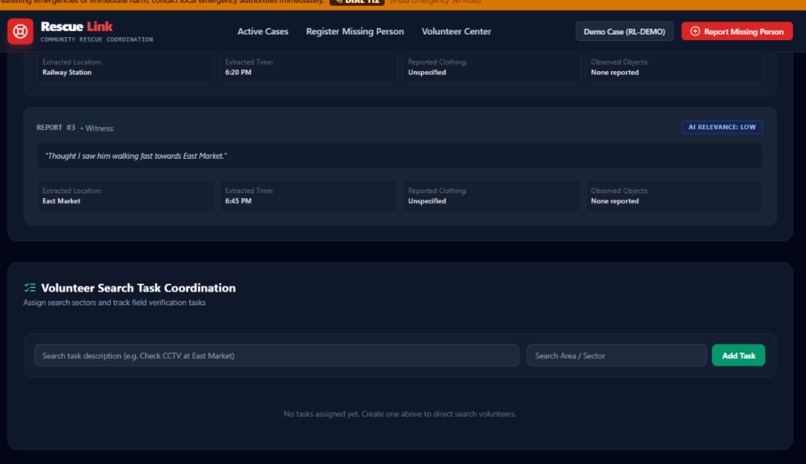Click 'Unspecified' clothing value in Report #3
The image size is (806, 464).
pos(427,201)
